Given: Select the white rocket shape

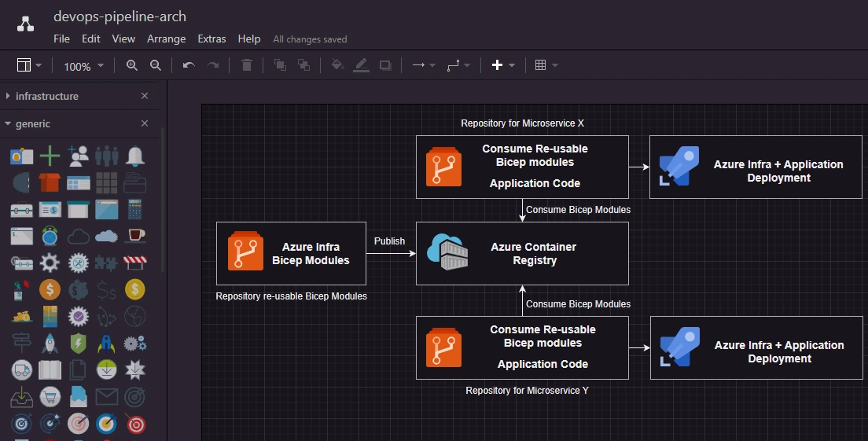Looking at the screenshot, I should pos(50,344).
